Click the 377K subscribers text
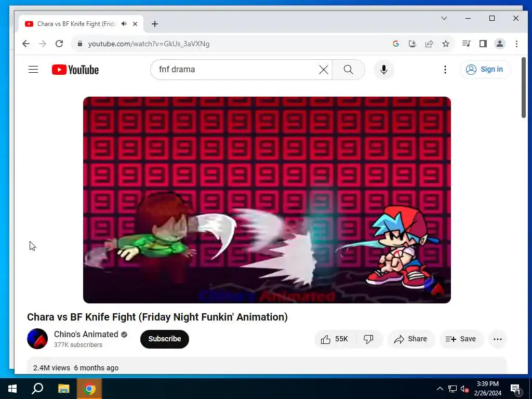Viewport: 532px width, 399px height. click(x=78, y=345)
